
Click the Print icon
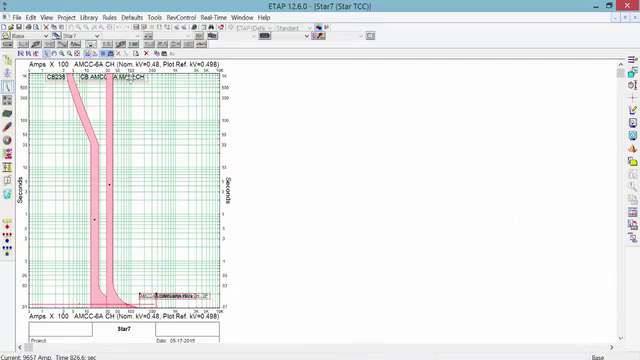click(x=29, y=27)
